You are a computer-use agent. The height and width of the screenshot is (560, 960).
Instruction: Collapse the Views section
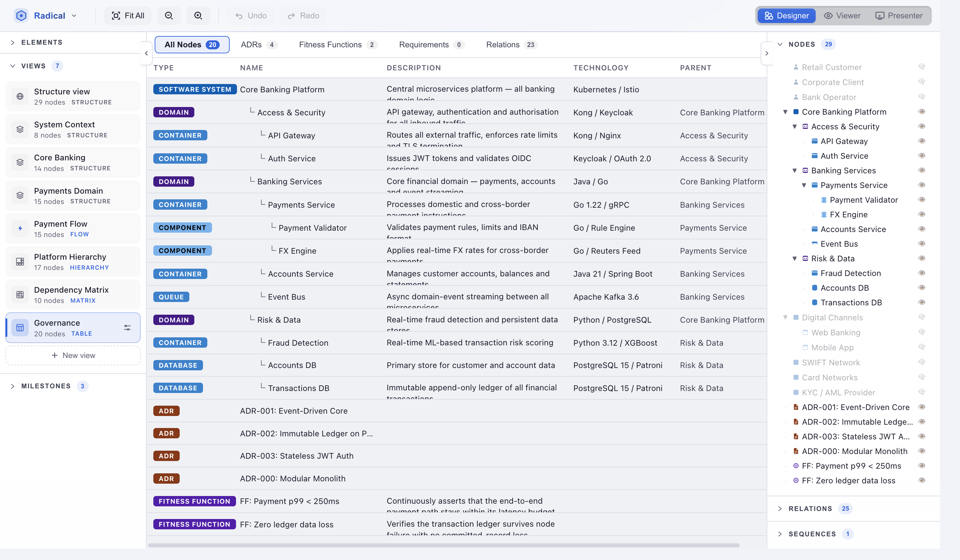(x=13, y=66)
